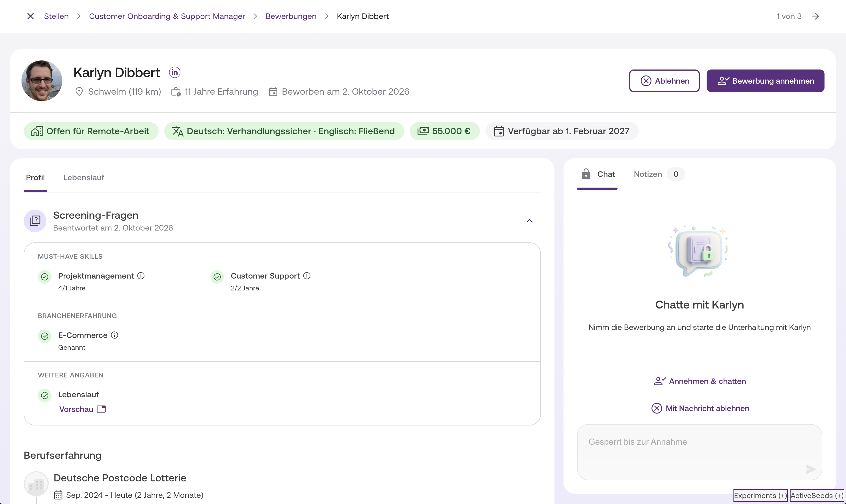Click the disabled send message arrow icon

811,469
